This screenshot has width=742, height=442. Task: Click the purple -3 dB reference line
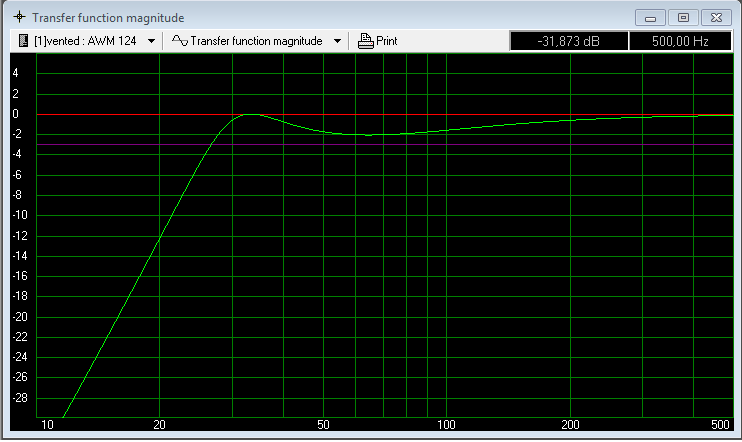pos(500,145)
